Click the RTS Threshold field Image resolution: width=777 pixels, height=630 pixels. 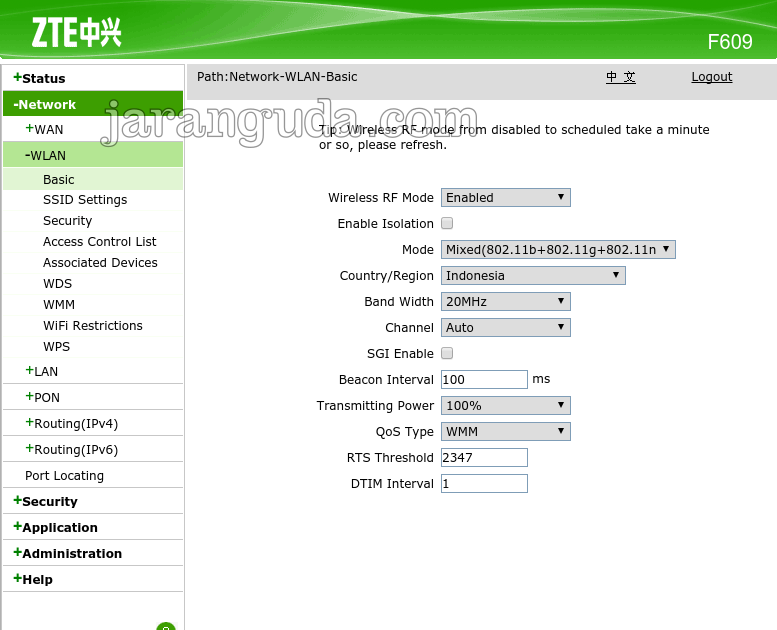[x=484, y=458]
